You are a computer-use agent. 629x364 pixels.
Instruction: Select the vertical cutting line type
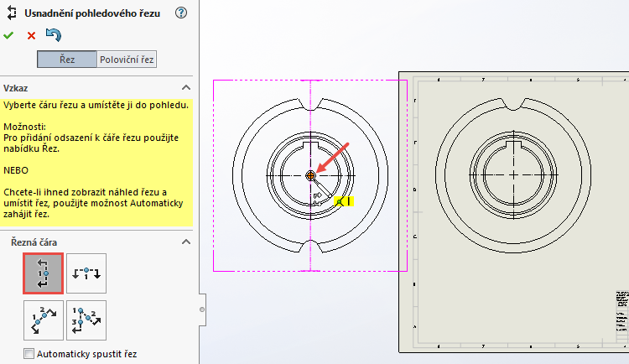coord(44,273)
